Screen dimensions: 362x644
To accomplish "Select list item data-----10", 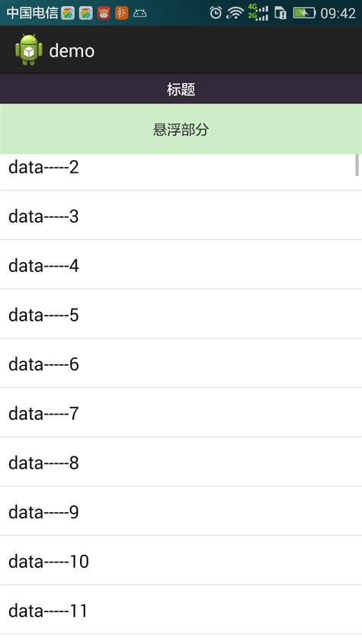I will click(x=181, y=560).
